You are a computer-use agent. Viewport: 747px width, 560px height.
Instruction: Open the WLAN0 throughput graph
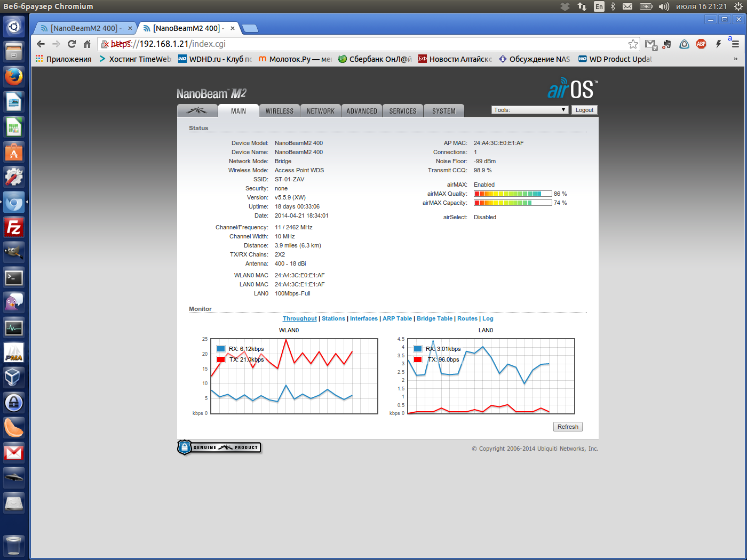point(295,376)
